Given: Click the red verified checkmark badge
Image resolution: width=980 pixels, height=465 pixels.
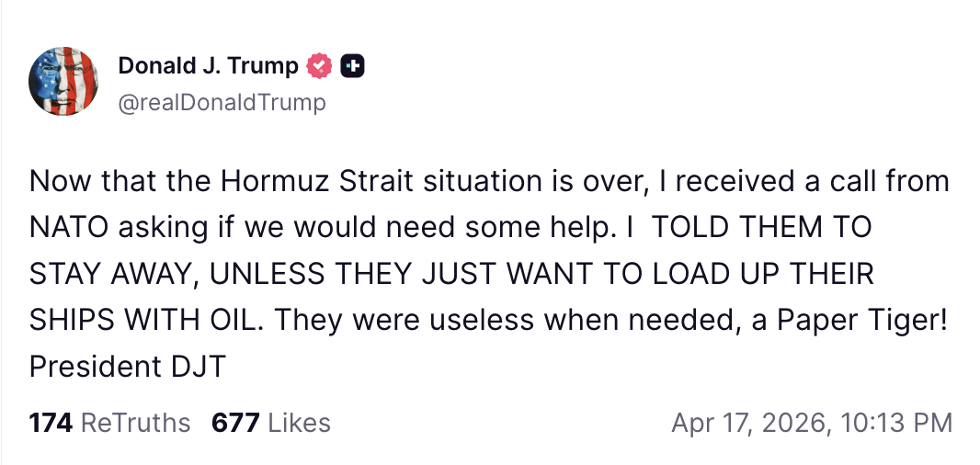Looking at the screenshot, I should pyautogui.click(x=319, y=66).
